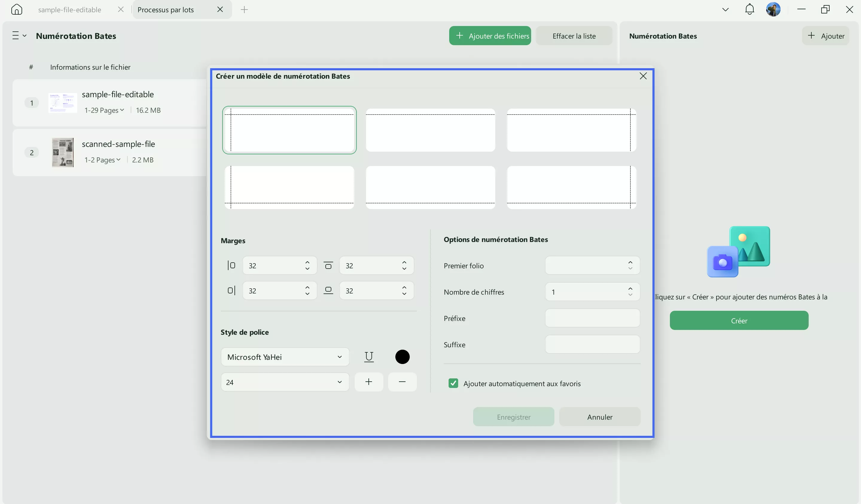Click the Préfixe input field
861x504 pixels.
pyautogui.click(x=592, y=318)
